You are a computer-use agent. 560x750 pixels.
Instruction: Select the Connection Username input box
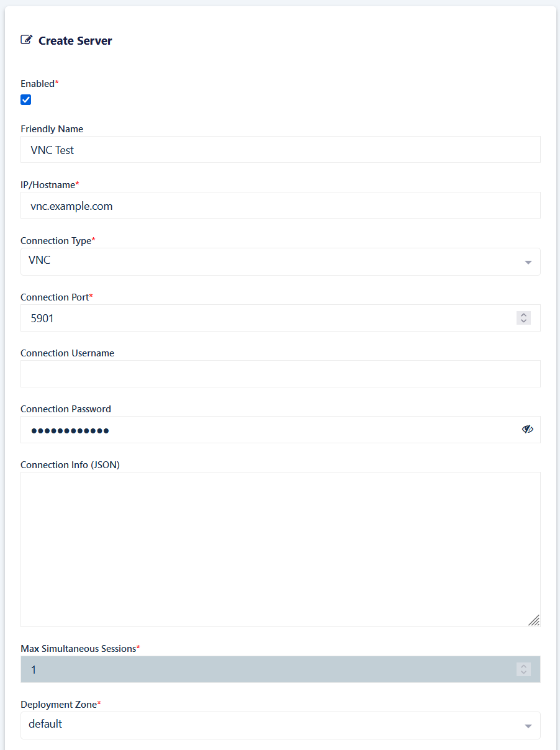pyautogui.click(x=280, y=374)
